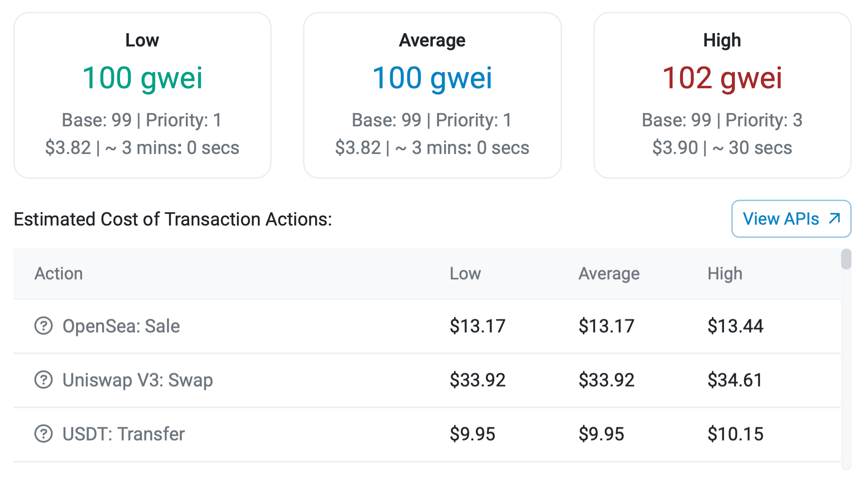Click the High column header

tap(724, 274)
